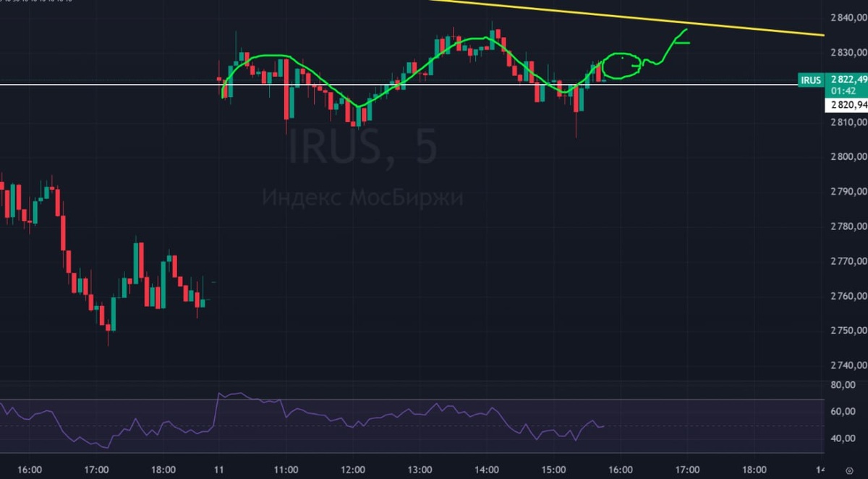Select the white 2 820,94 price label
Viewport: 868px width, 479px height.
pyautogui.click(x=847, y=105)
